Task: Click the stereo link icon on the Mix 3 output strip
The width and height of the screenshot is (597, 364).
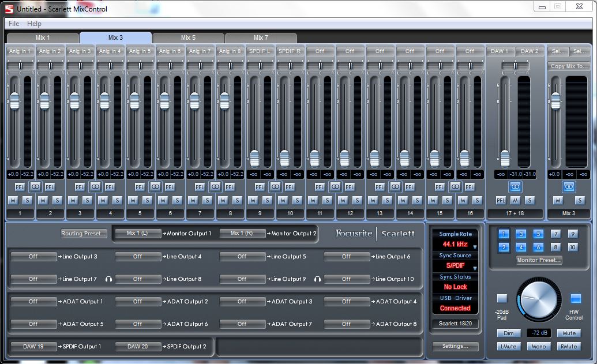Action: click(569, 187)
